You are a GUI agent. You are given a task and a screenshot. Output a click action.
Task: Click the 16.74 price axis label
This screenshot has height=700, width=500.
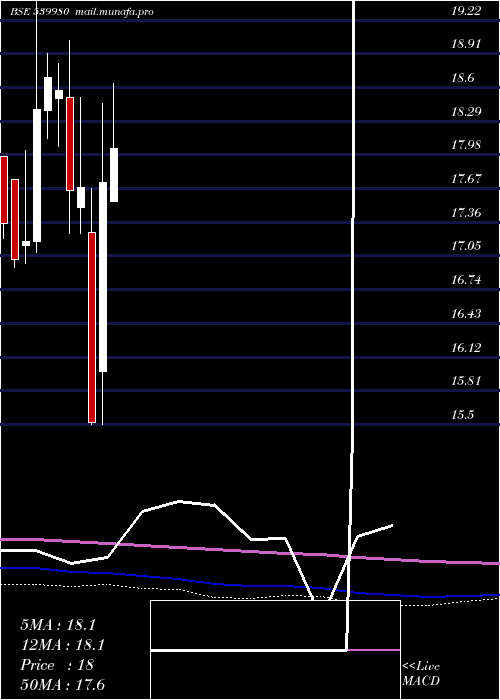(467, 280)
